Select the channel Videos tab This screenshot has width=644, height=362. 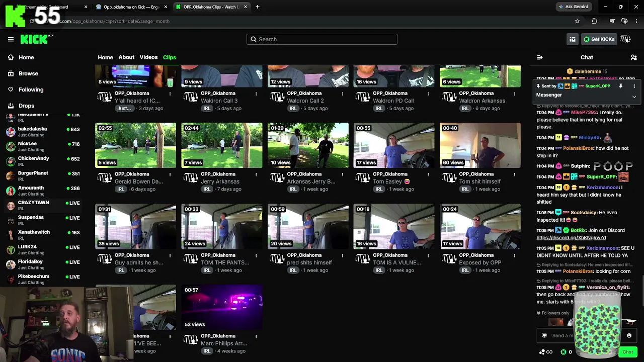pos(148,57)
